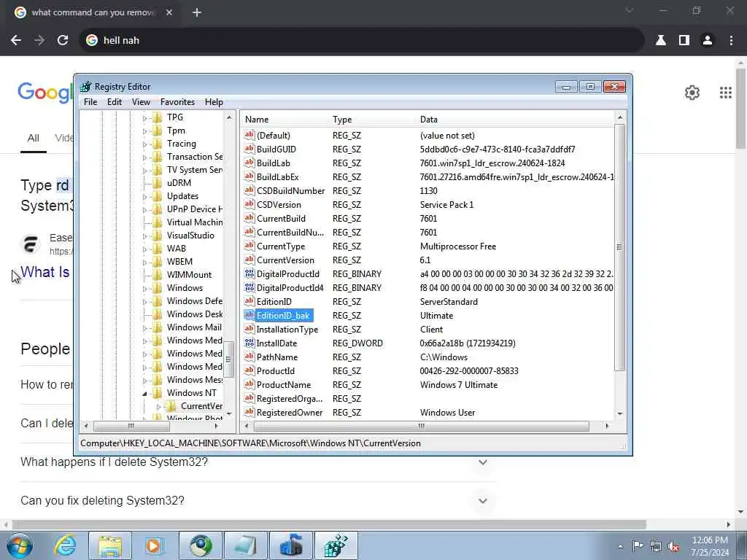
Task: Select the All search tab
Action: 34,138
